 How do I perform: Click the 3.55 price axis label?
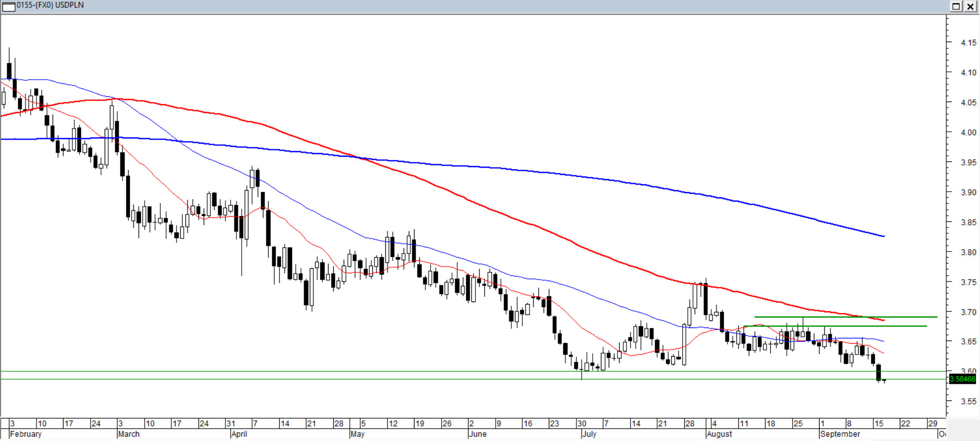point(968,402)
